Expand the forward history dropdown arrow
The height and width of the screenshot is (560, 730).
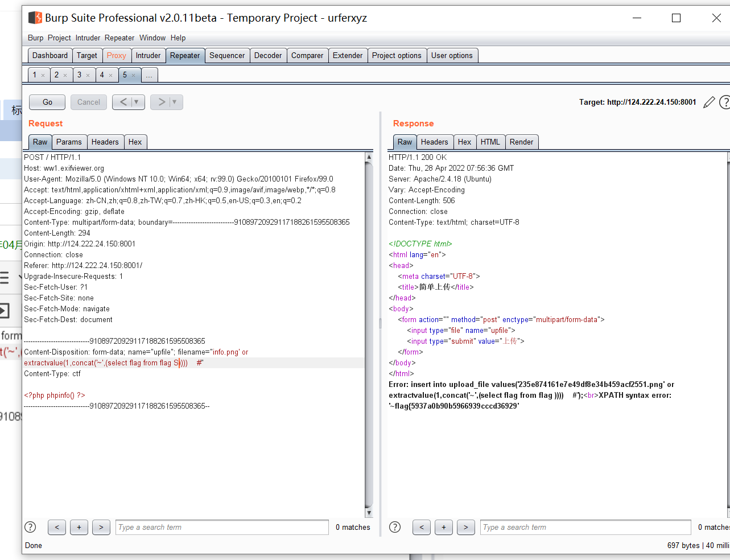click(175, 102)
